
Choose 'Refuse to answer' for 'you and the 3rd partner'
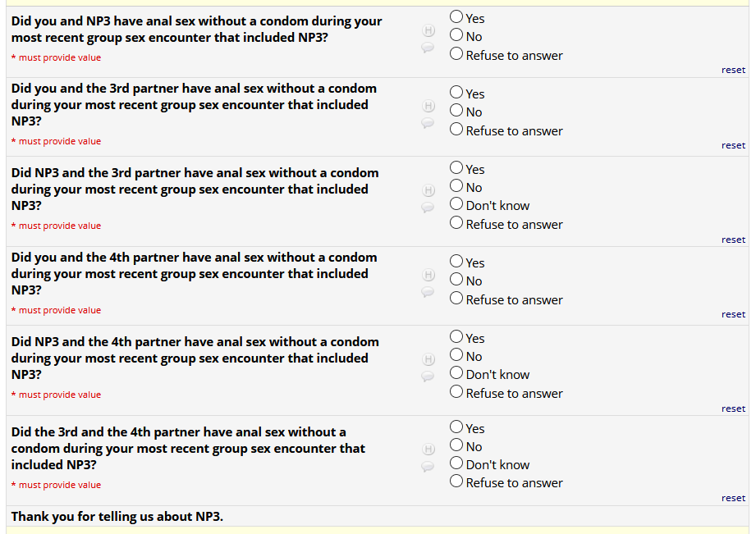coord(456,130)
